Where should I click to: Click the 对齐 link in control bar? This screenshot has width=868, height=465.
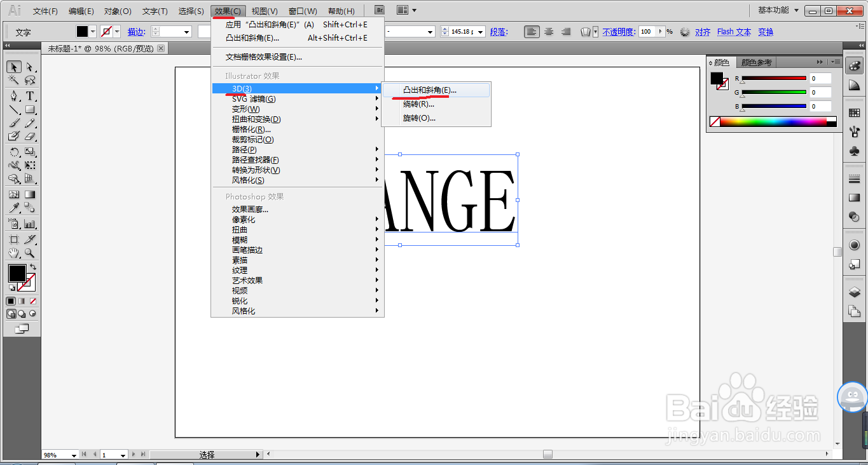point(703,31)
